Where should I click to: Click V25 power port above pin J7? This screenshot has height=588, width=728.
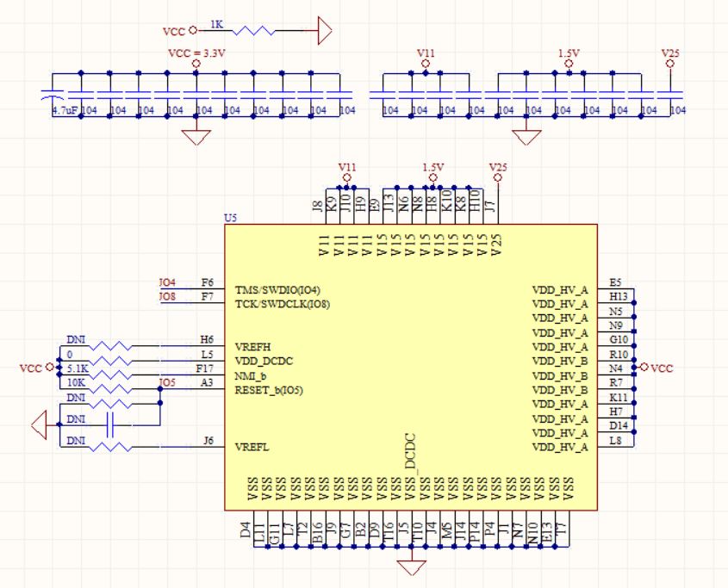pyautogui.click(x=498, y=173)
